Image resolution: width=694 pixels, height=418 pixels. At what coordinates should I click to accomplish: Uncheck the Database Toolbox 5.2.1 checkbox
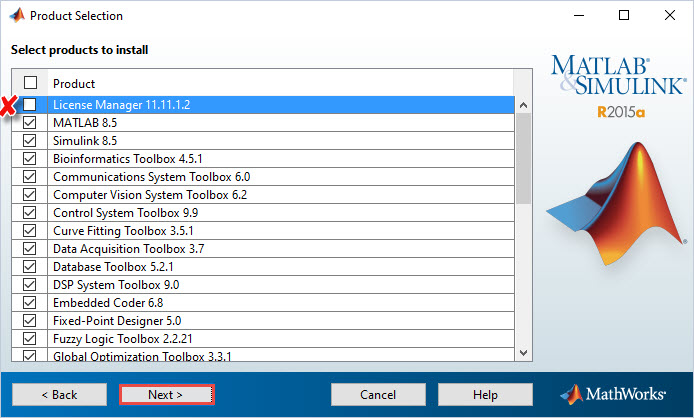pyautogui.click(x=30, y=267)
